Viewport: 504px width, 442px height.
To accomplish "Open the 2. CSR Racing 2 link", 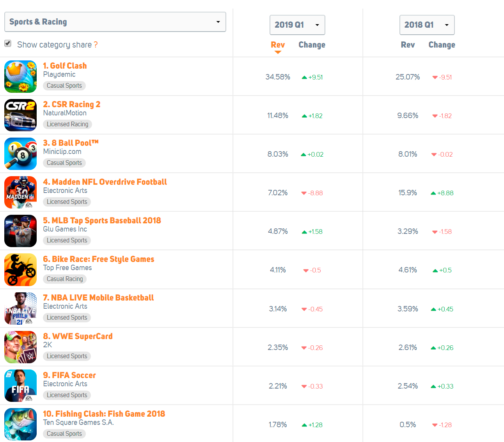I will click(72, 104).
